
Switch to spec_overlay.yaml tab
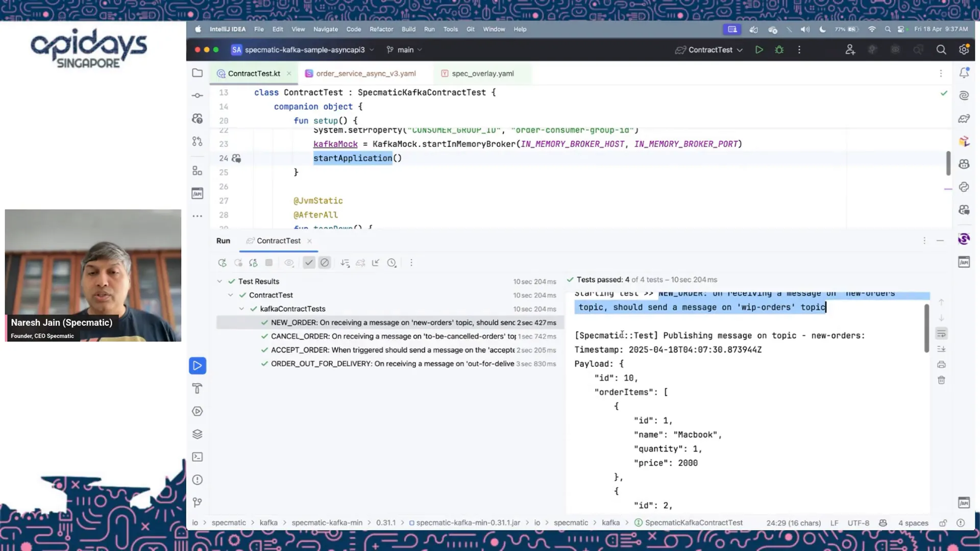[482, 73]
